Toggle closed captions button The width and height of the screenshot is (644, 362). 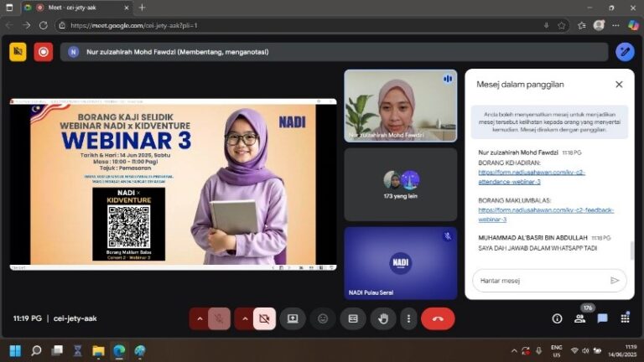pyautogui.click(x=353, y=318)
